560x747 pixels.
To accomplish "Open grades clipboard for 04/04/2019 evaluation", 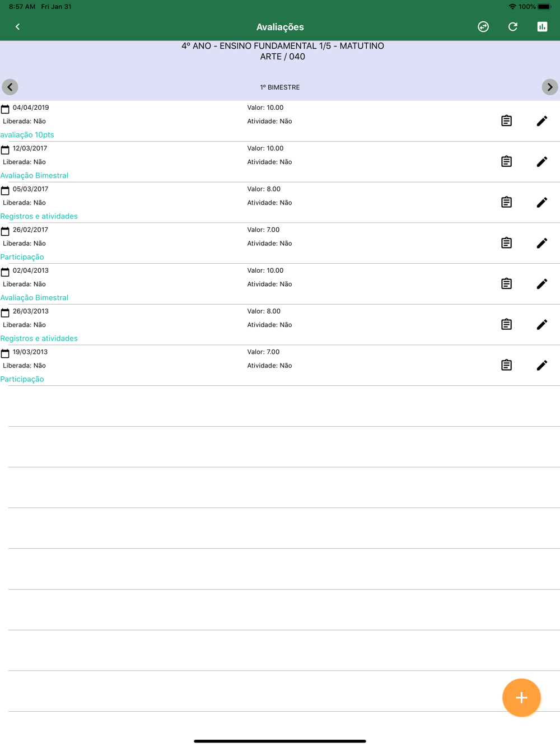I will coord(506,121).
